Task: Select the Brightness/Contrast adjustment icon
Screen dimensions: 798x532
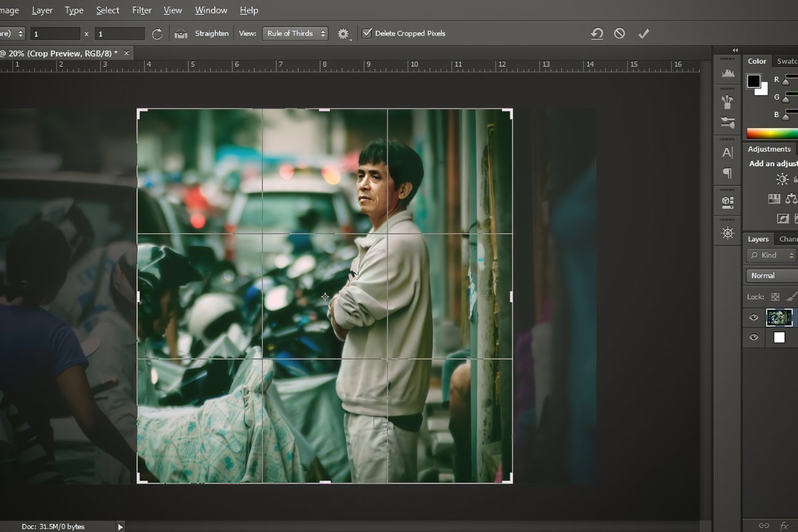Action: click(x=783, y=178)
